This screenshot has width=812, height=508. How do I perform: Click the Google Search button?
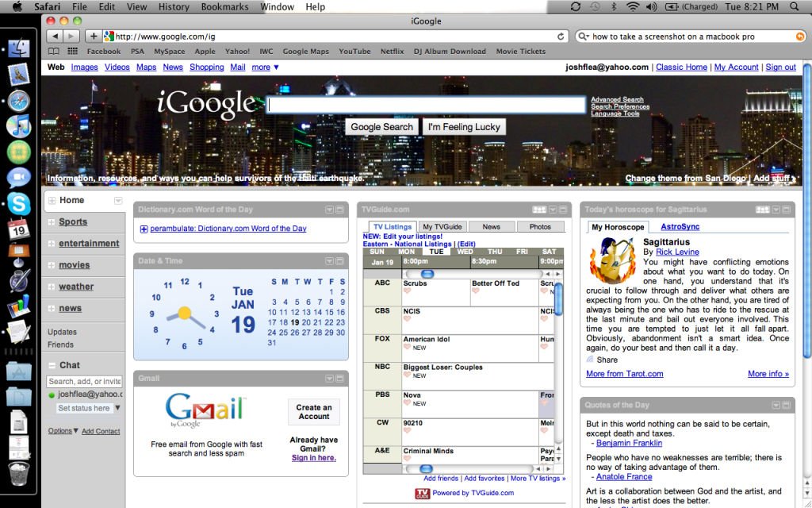tap(381, 127)
